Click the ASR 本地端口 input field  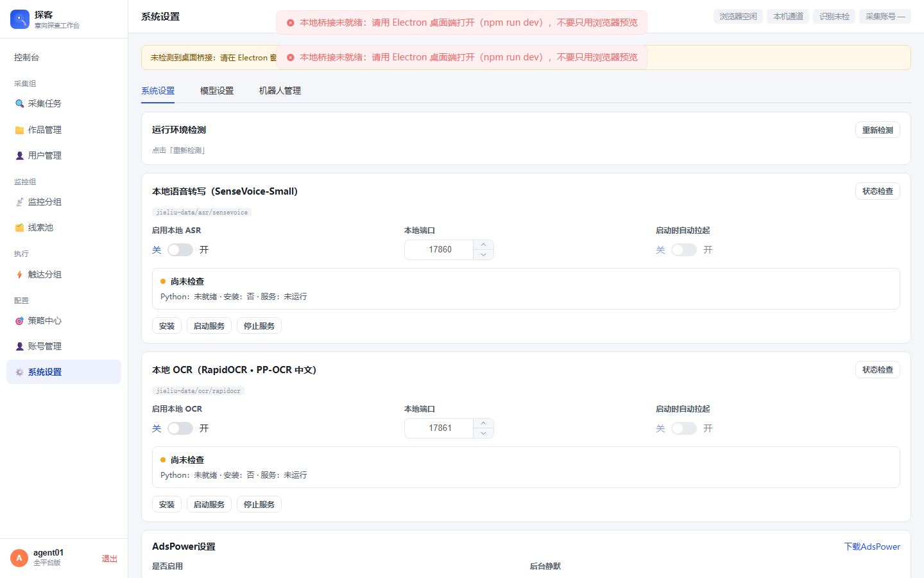point(440,250)
